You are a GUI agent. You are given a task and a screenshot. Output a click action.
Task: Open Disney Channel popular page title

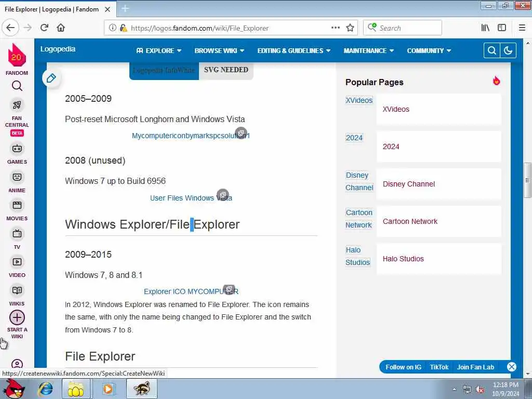409,184
